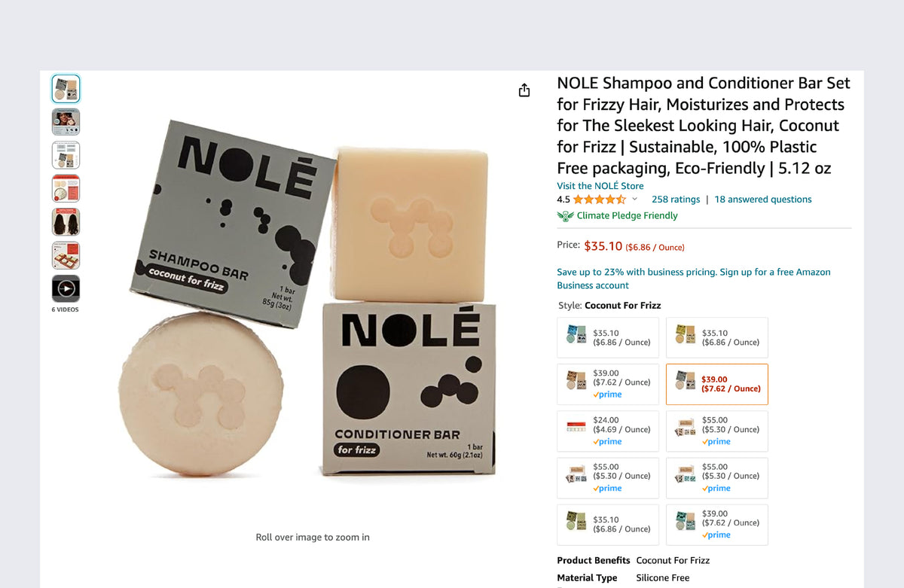904x588 pixels.
Task: Click the share icon above the product image
Action: (524, 90)
